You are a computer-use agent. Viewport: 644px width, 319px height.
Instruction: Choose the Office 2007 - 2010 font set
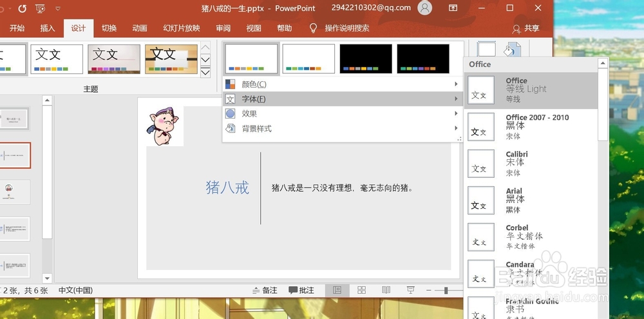tap(531, 127)
